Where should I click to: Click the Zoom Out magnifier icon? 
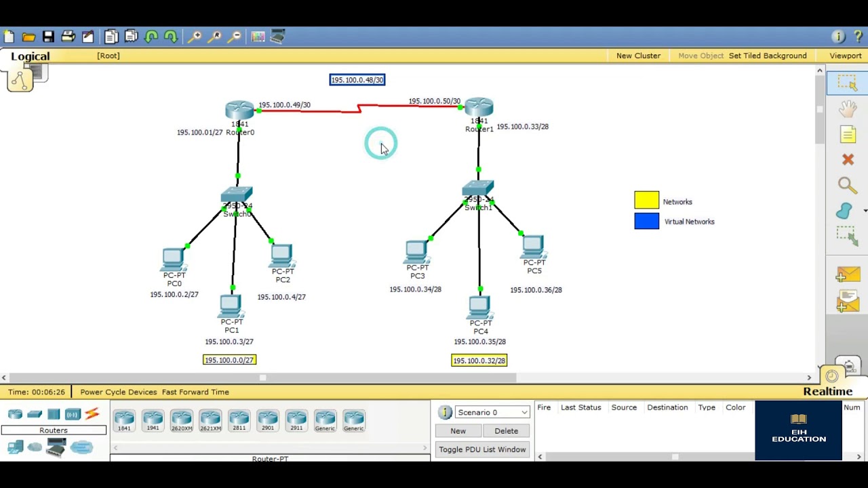235,37
